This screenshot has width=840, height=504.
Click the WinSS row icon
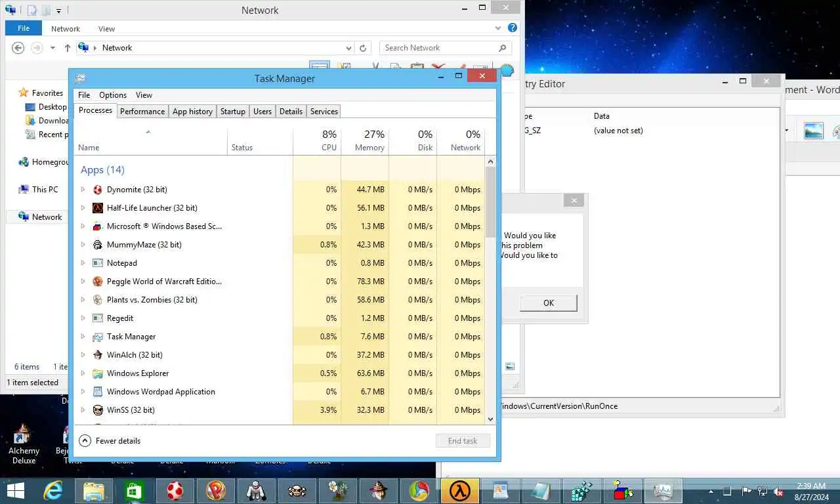pyautogui.click(x=97, y=410)
